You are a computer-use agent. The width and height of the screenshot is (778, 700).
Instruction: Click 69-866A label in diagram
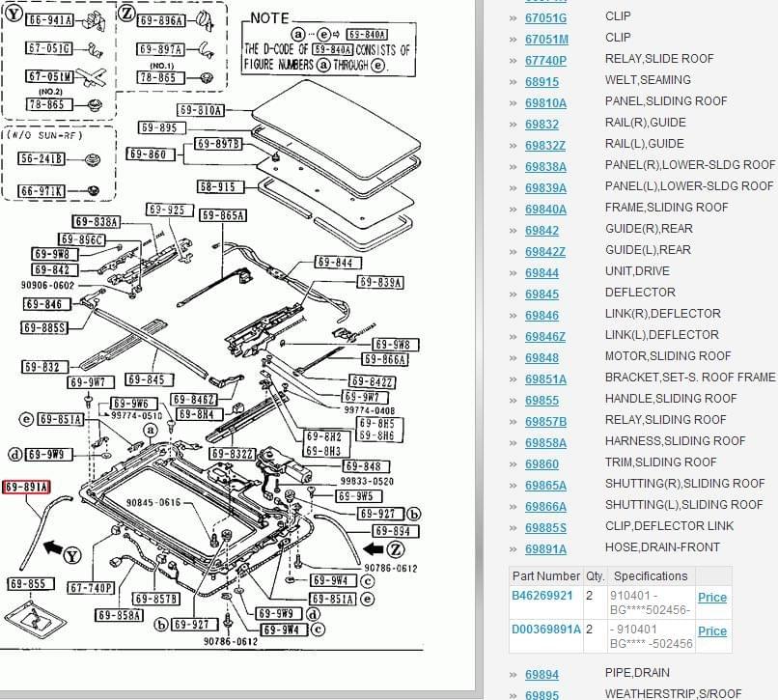click(385, 360)
